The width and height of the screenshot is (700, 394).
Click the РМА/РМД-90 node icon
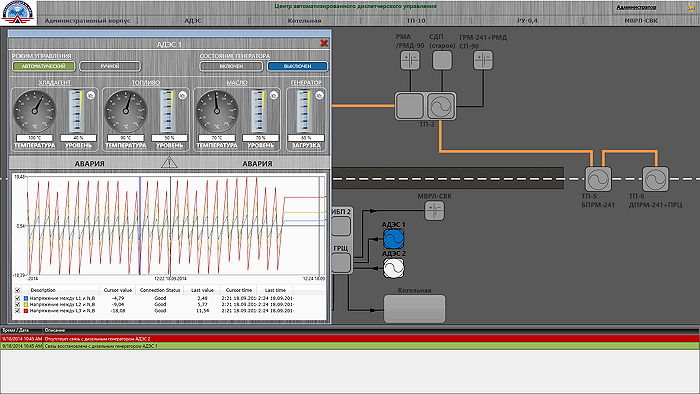(x=410, y=60)
